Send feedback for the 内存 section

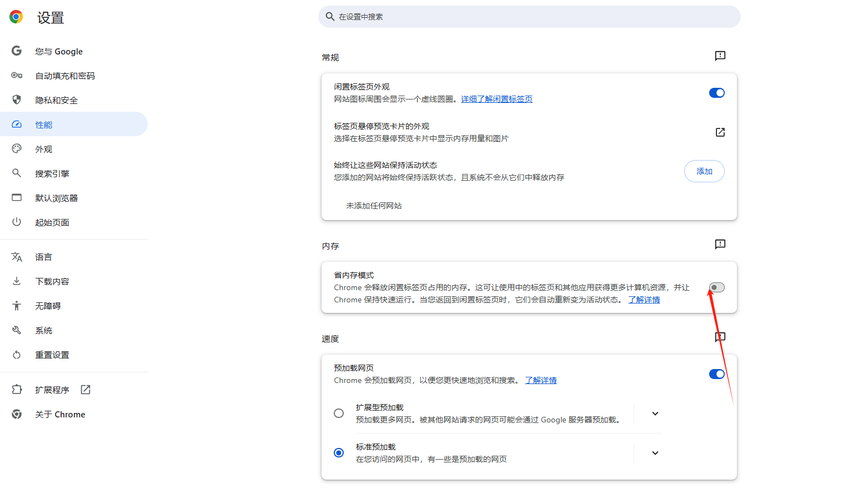pyautogui.click(x=720, y=245)
